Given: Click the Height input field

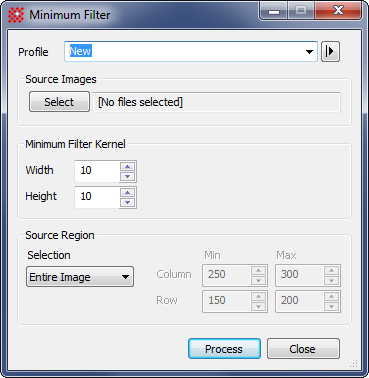Looking at the screenshot, I should [x=97, y=197].
